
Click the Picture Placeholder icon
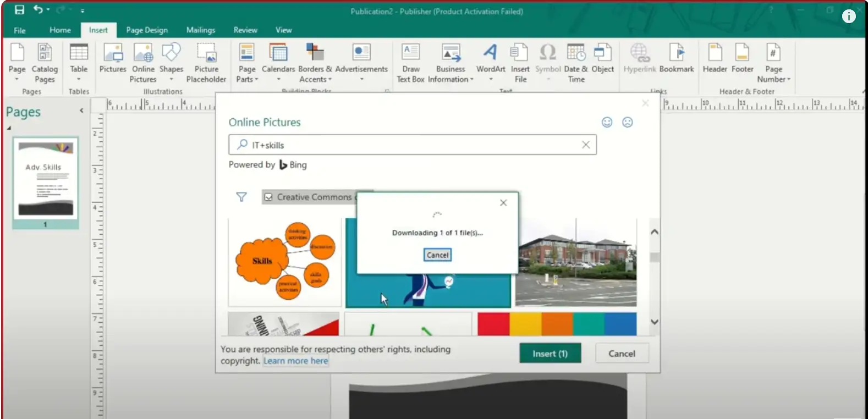point(206,53)
